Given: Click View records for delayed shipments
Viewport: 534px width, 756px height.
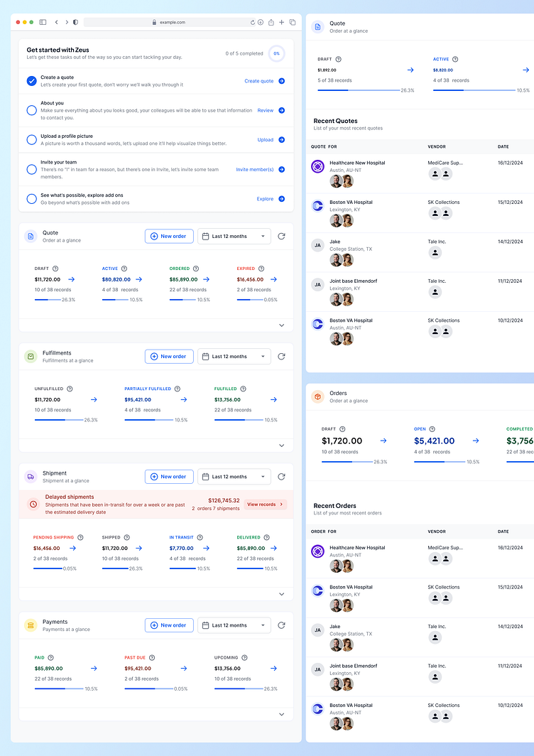Looking at the screenshot, I should (265, 504).
